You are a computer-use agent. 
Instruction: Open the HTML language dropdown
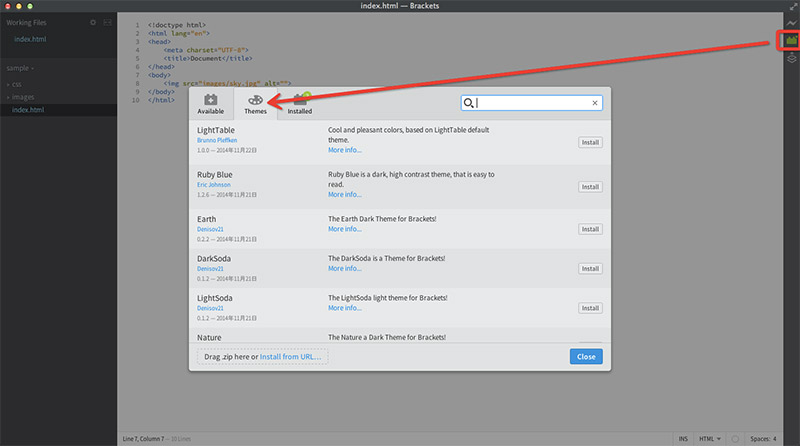coord(710,439)
